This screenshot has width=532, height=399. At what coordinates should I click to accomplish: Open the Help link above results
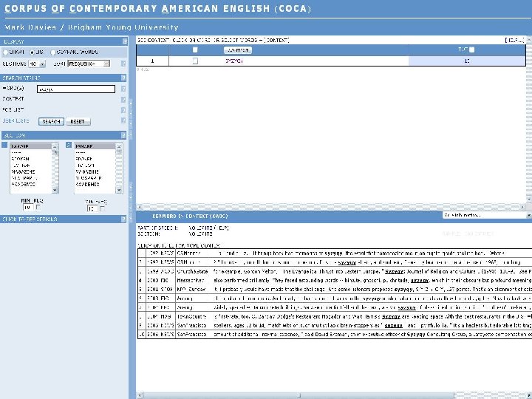(515, 40)
